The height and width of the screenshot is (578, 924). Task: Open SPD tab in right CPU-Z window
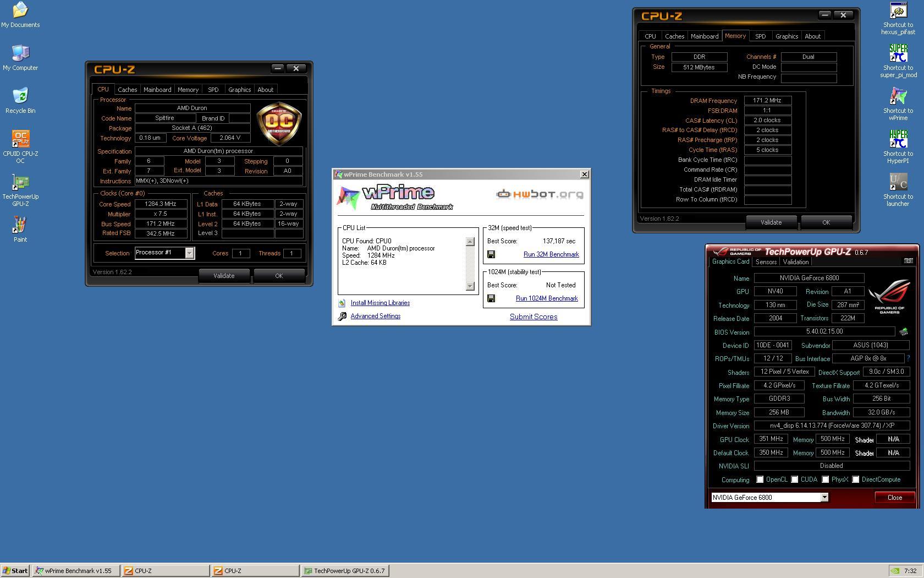point(760,36)
